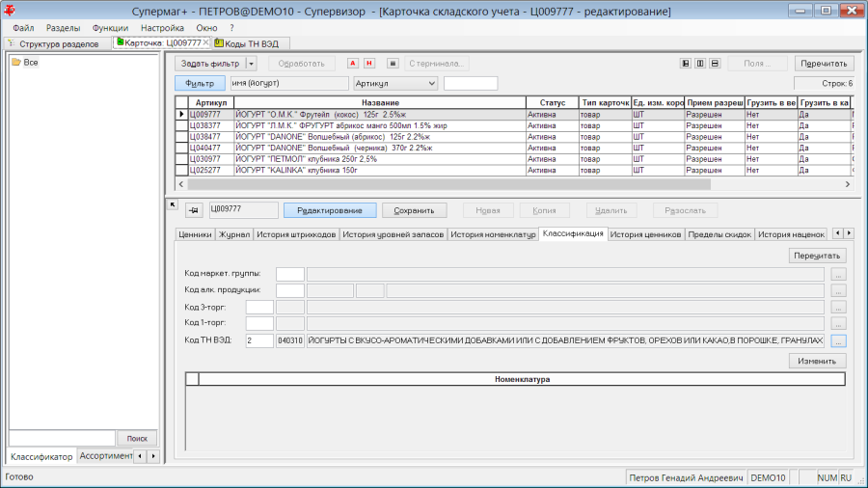This screenshot has height=488, width=868.
Task: Click the search input field left of 'Поиск'
Action: pyautogui.click(x=62, y=438)
